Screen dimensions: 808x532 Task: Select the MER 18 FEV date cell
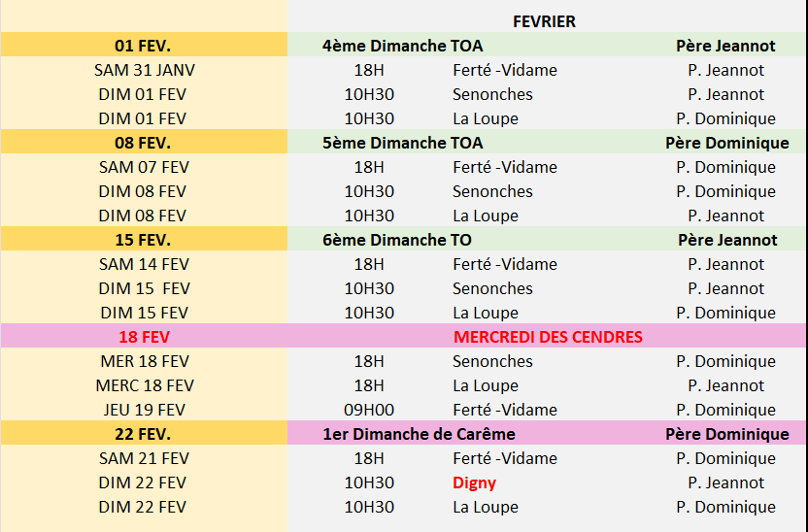click(144, 361)
